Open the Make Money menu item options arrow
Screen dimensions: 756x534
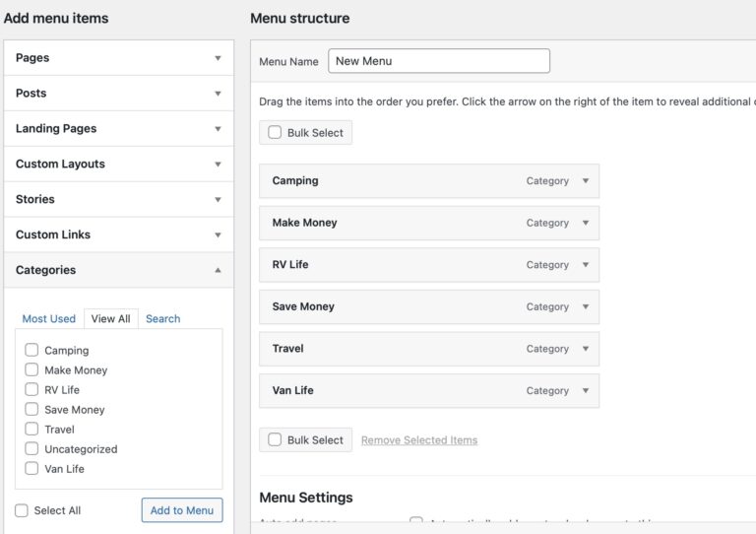586,223
